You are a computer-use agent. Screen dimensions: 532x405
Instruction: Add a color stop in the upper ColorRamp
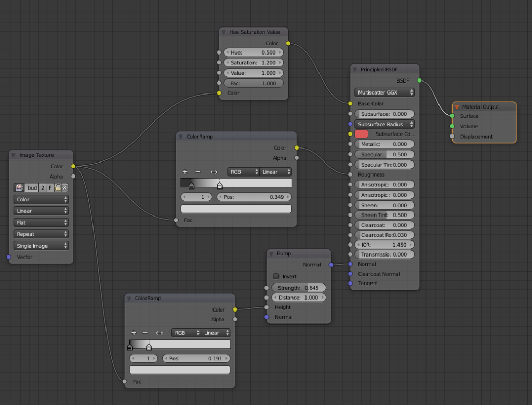[x=185, y=172]
